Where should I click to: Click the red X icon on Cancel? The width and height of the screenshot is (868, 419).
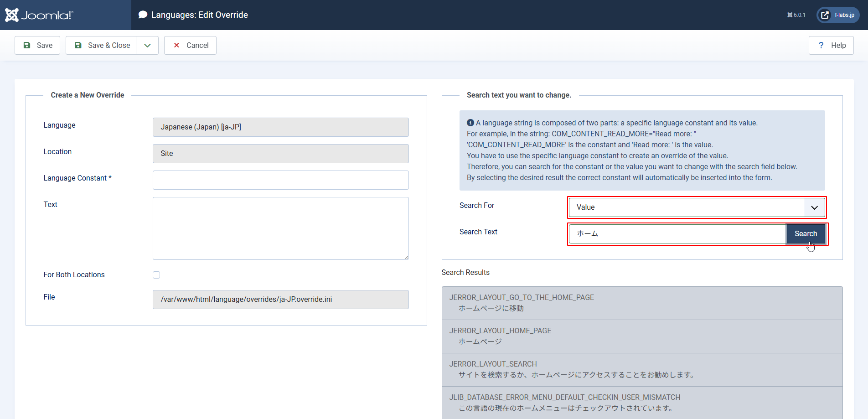(176, 45)
